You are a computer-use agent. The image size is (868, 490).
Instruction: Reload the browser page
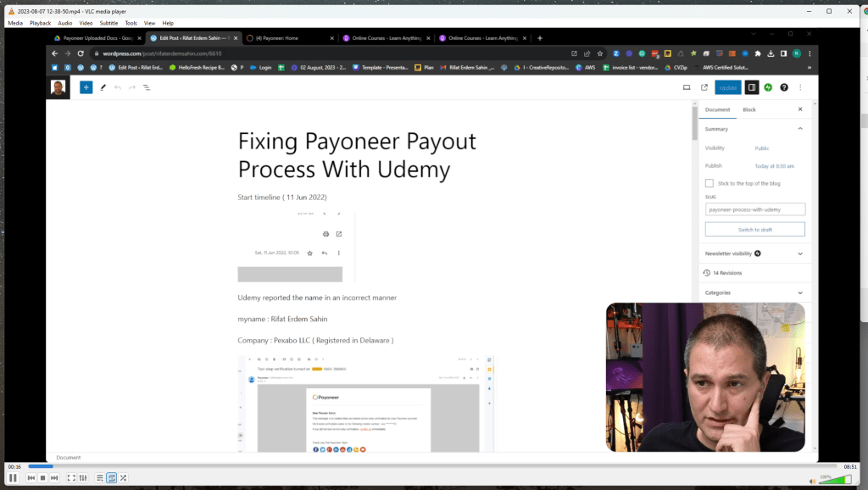(x=81, y=53)
